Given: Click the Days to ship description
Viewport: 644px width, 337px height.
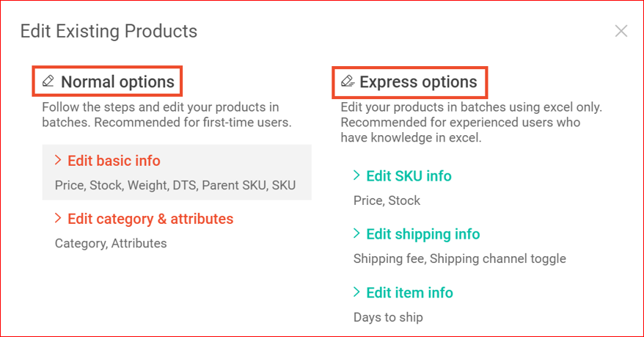Looking at the screenshot, I should [x=388, y=317].
